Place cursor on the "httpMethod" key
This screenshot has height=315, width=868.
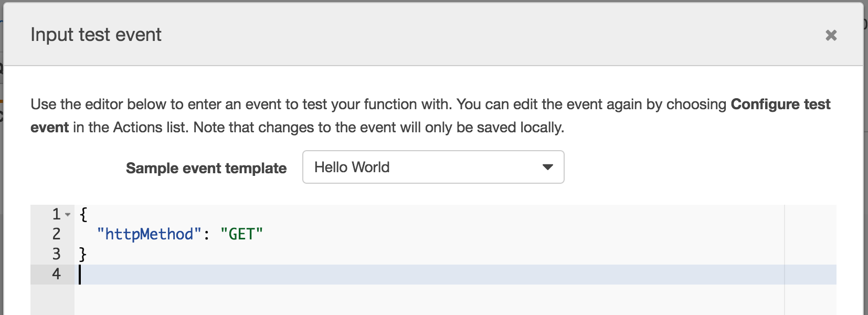click(x=149, y=234)
